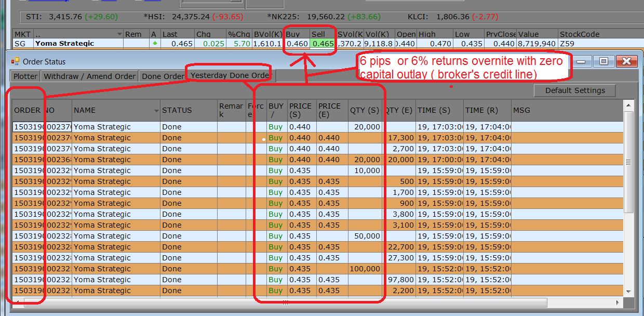Select the order row with QTY 2,700
This screenshot has width=644, height=316.
pyautogui.click(x=317, y=149)
